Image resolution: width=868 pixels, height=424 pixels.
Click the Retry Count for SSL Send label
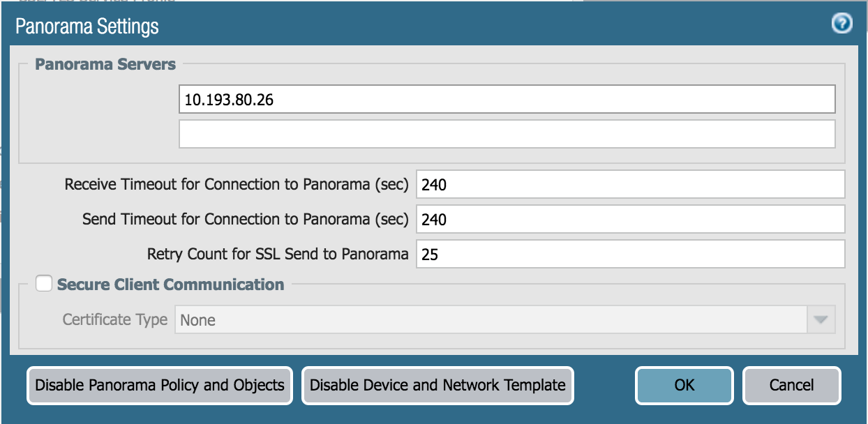coord(278,255)
